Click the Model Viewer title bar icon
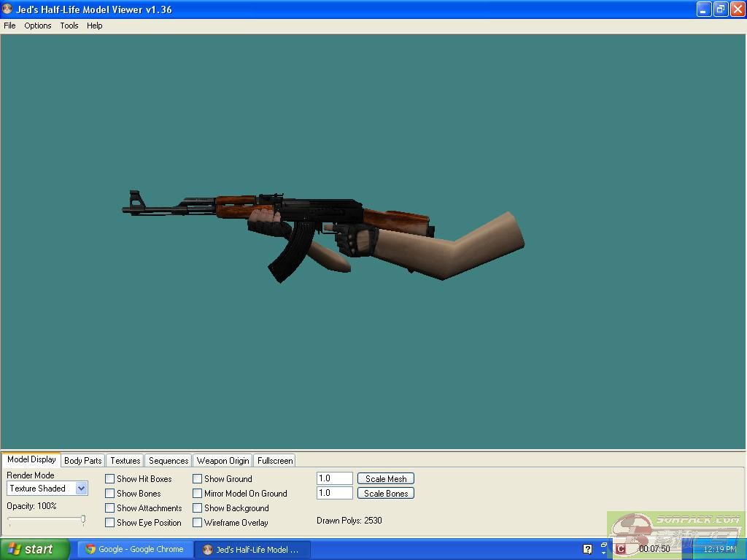 (7, 9)
